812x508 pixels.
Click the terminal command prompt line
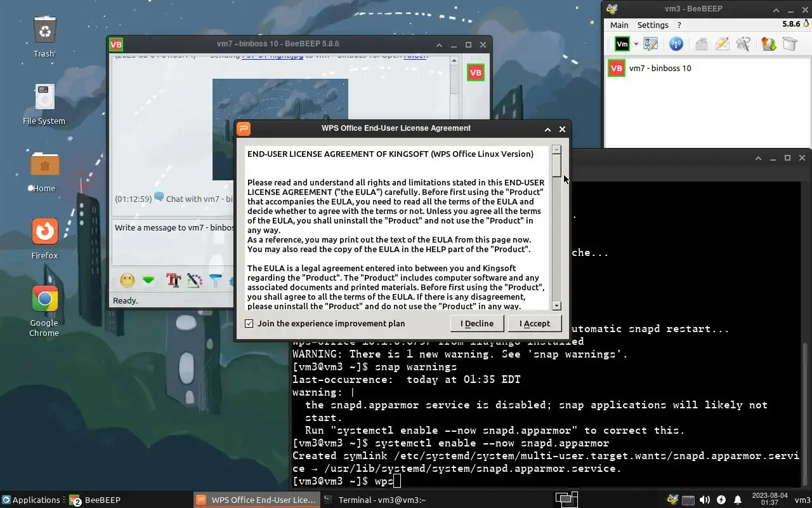(346, 481)
